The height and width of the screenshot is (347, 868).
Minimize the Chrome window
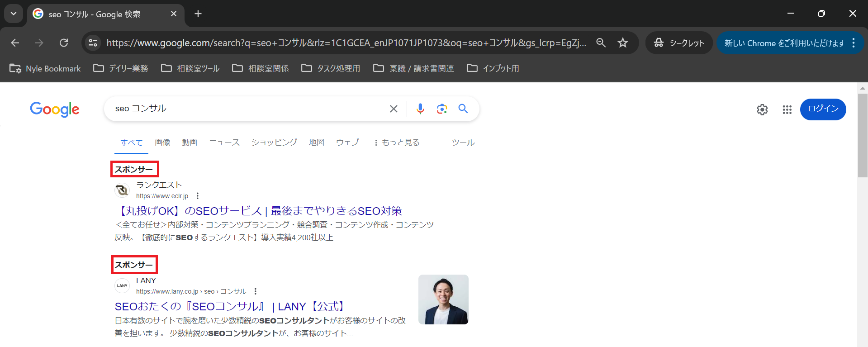(x=791, y=14)
